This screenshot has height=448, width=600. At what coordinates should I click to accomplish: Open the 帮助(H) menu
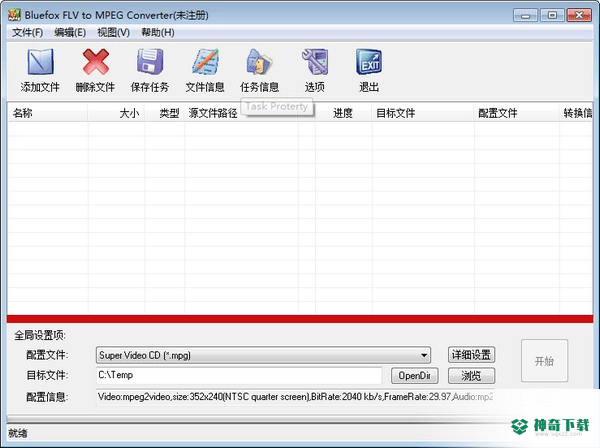pos(158,33)
